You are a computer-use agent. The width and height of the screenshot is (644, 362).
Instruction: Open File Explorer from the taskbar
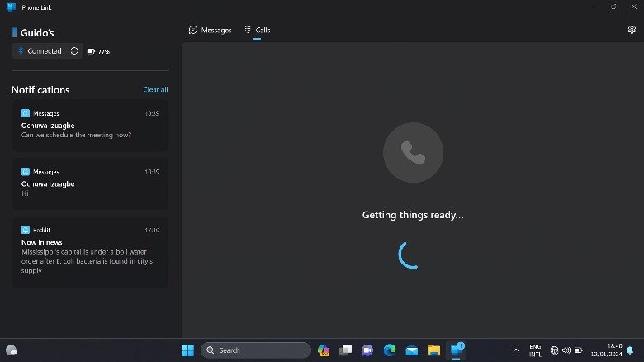click(433, 350)
